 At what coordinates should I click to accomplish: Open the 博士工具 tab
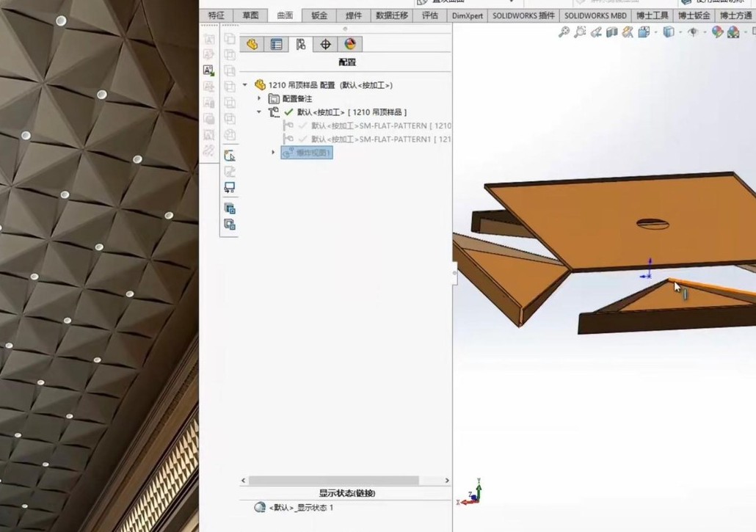click(652, 15)
